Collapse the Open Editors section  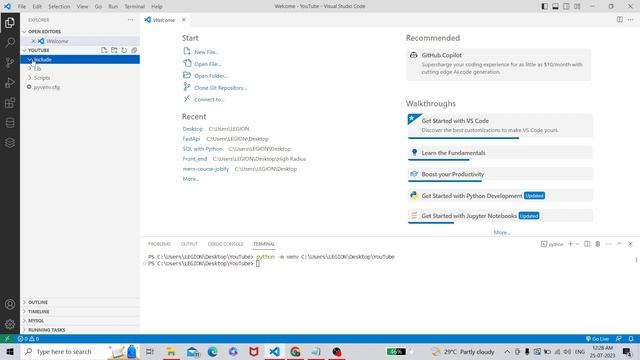[x=80, y=31]
